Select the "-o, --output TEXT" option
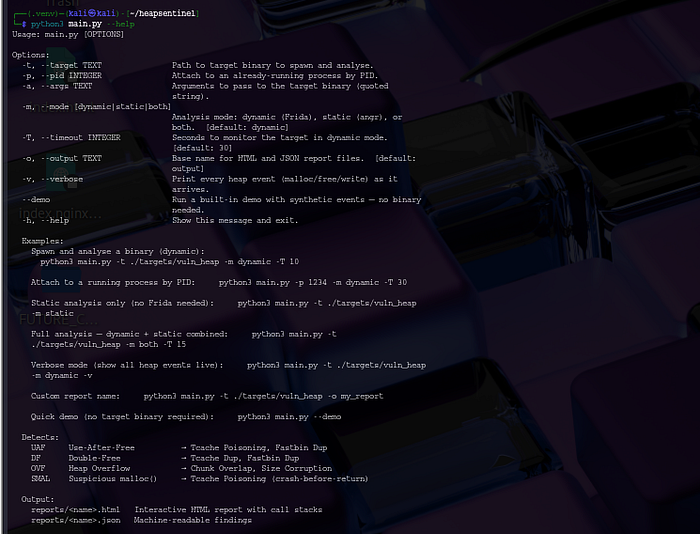700x534 pixels. [62, 158]
